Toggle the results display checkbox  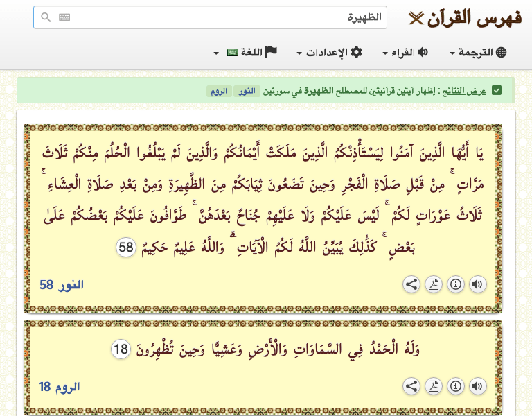coord(497,91)
